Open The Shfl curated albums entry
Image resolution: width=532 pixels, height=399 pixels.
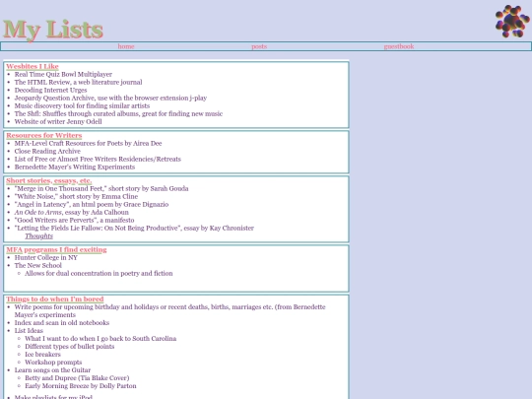(118, 113)
